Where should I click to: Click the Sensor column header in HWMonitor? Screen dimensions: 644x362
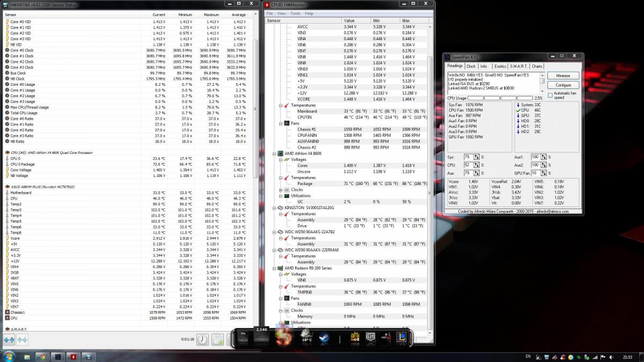(x=303, y=20)
